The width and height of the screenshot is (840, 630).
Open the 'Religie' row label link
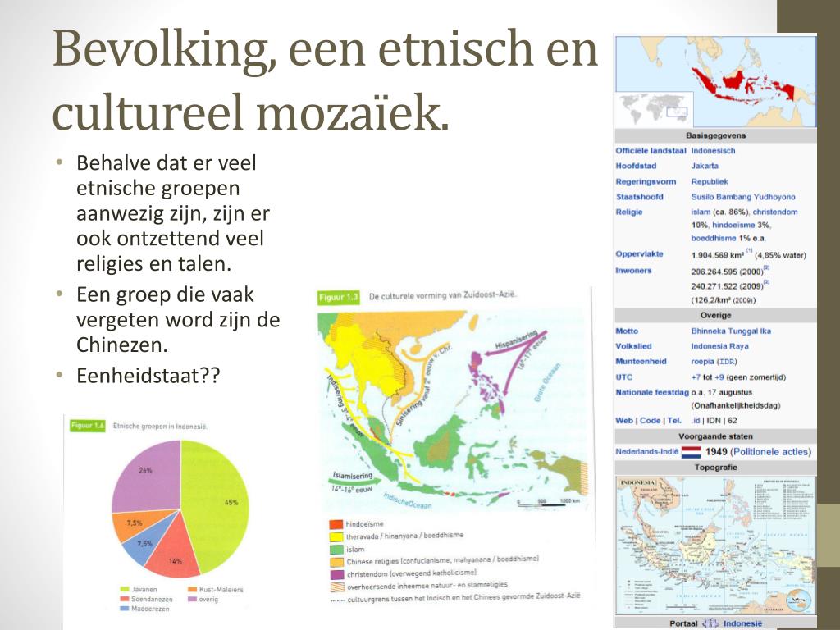629,212
